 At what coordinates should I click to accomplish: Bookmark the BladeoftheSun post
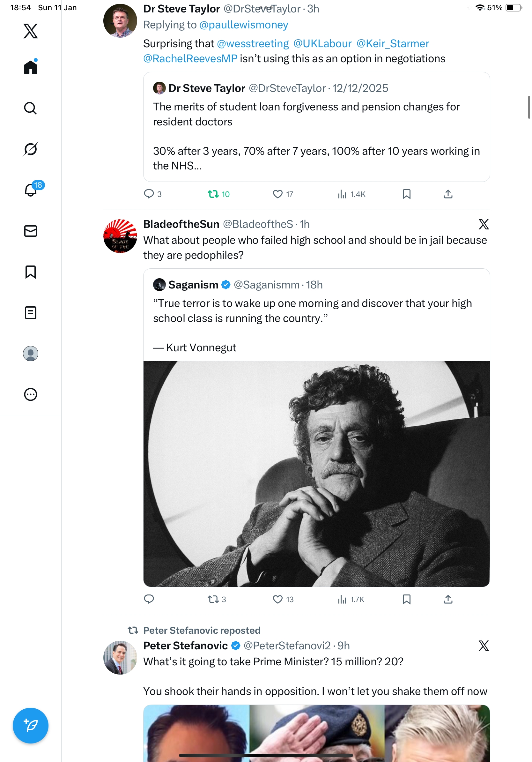tap(406, 599)
